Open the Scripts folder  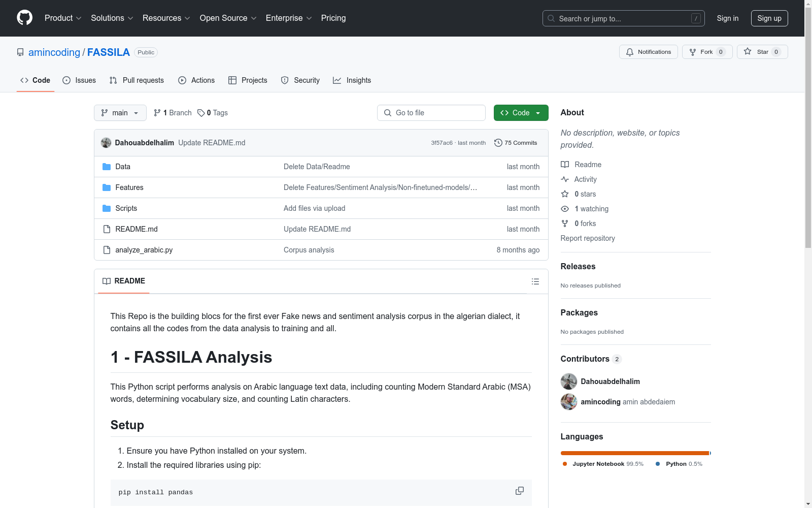(126, 208)
